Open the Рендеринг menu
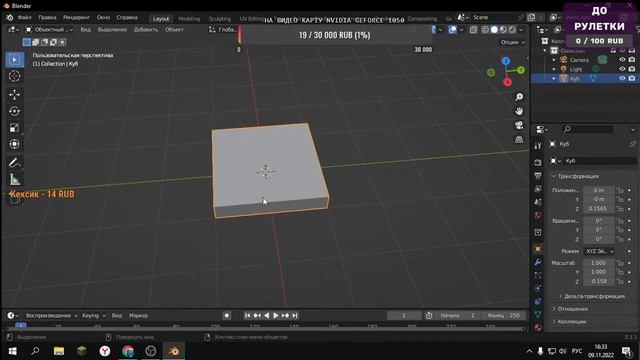 (76, 18)
